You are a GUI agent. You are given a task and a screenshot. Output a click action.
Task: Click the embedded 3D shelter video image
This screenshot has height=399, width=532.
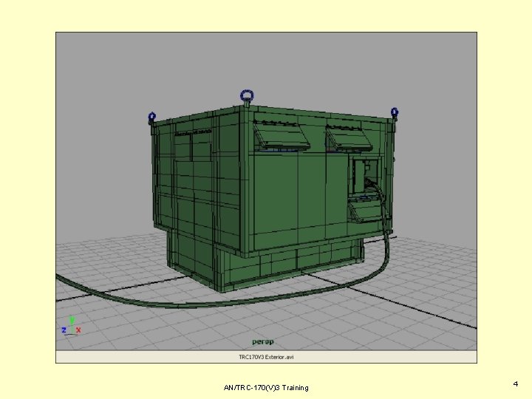click(x=266, y=191)
